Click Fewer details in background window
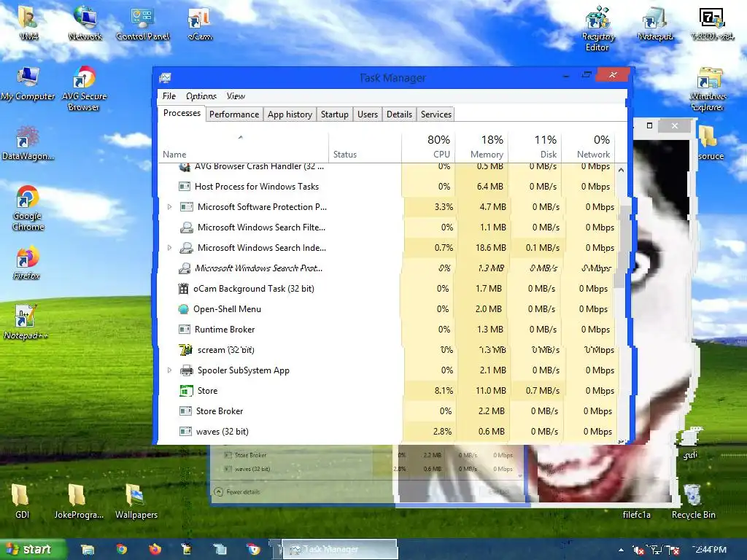This screenshot has height=560, width=747. pos(237,492)
